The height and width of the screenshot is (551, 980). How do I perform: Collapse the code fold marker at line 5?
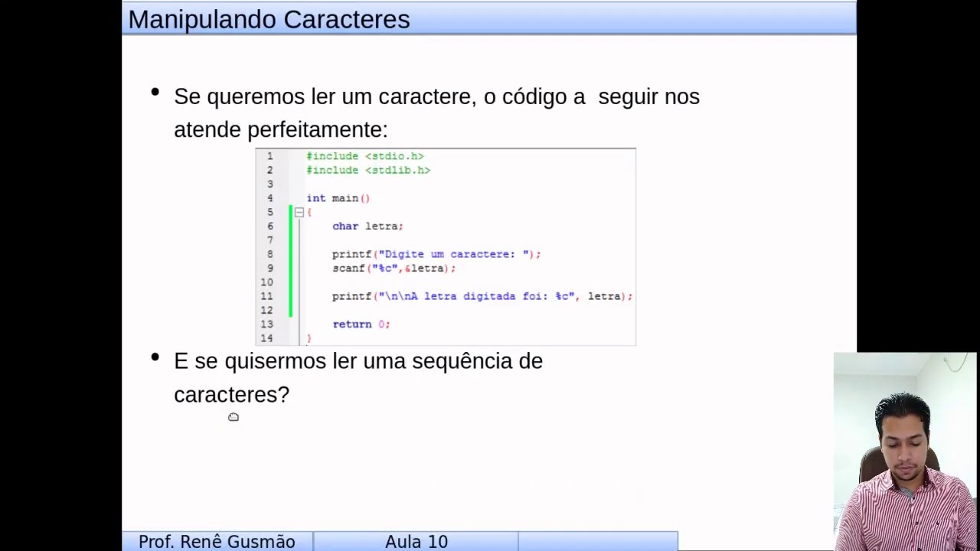pyautogui.click(x=299, y=212)
